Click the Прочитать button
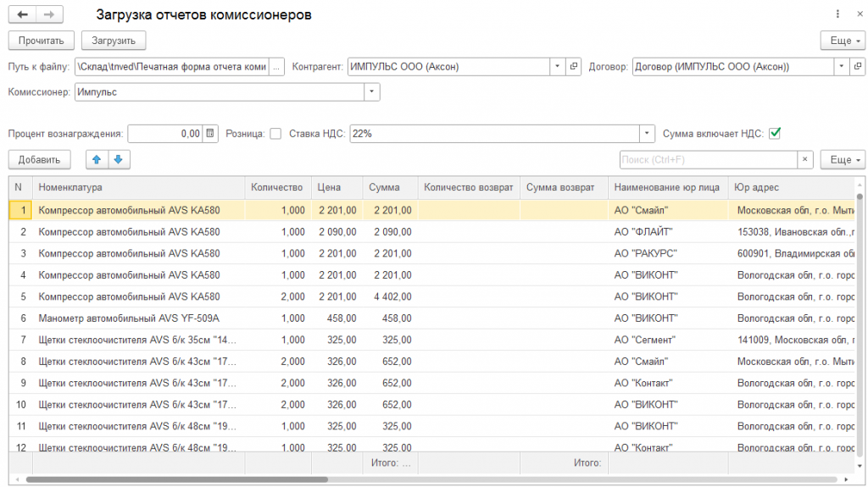 [x=41, y=41]
